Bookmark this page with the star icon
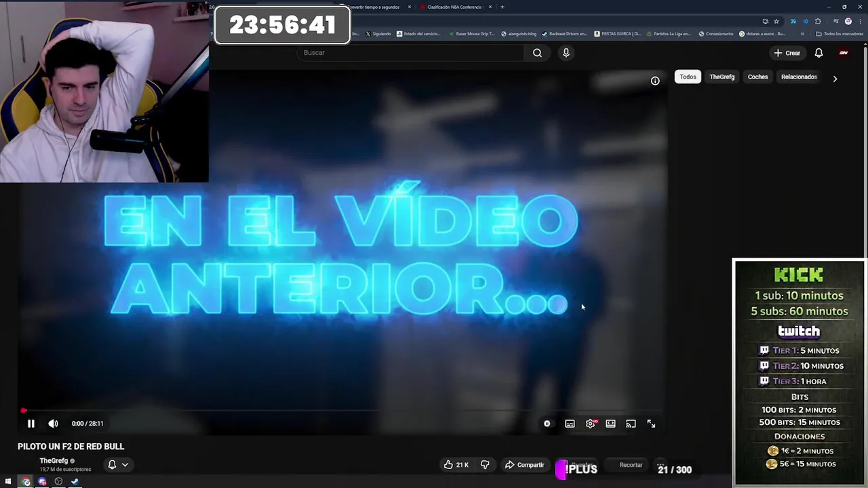 tap(776, 21)
